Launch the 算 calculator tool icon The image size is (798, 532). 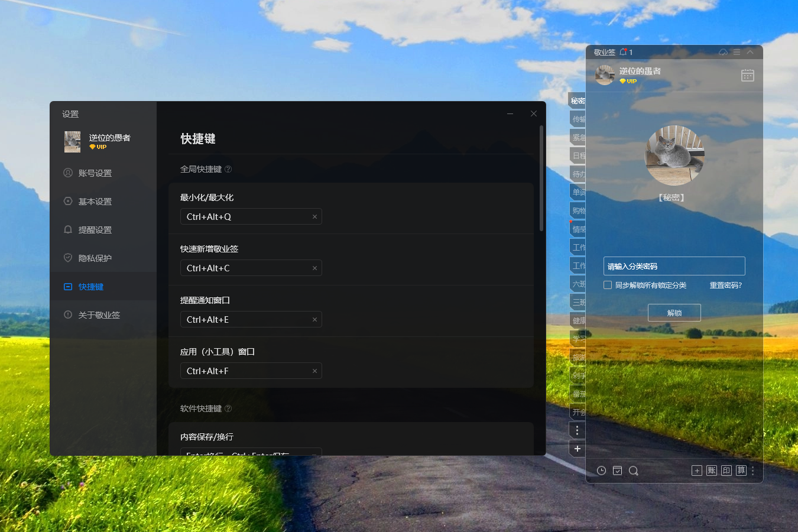(741, 470)
